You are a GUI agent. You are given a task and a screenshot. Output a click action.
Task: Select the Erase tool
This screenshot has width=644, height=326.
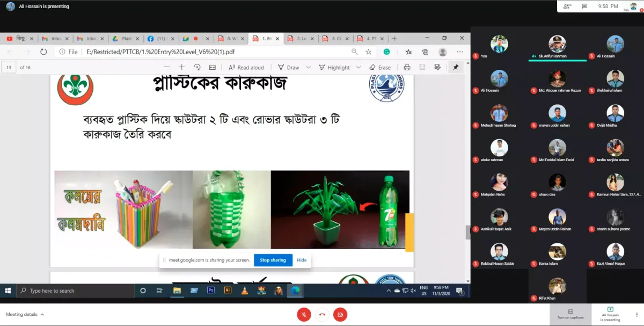pyautogui.click(x=380, y=68)
